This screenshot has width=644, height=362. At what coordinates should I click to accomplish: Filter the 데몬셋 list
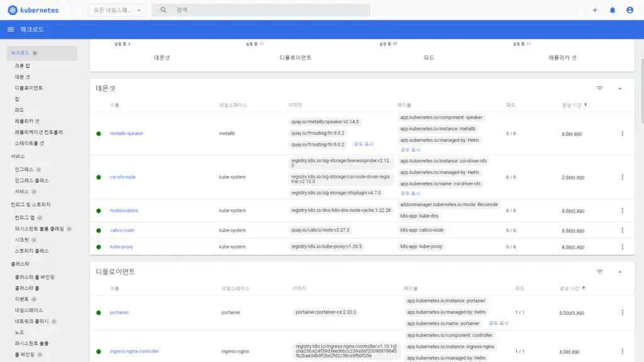click(599, 89)
